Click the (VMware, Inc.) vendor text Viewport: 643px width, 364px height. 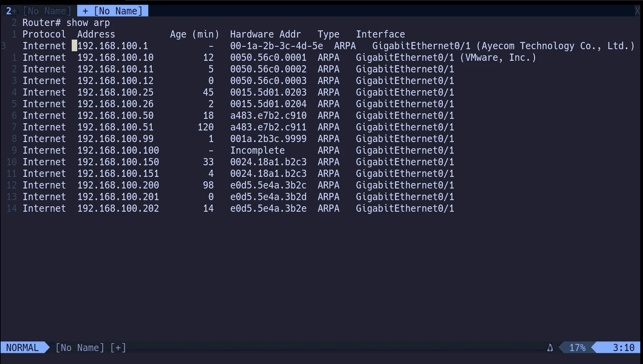click(498, 58)
